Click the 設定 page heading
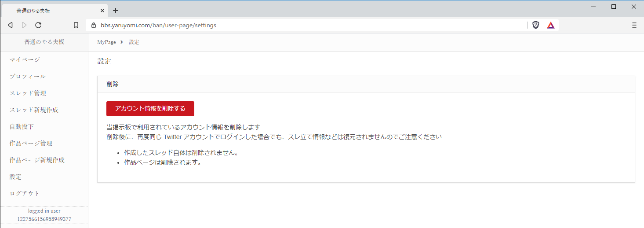 [x=104, y=61]
